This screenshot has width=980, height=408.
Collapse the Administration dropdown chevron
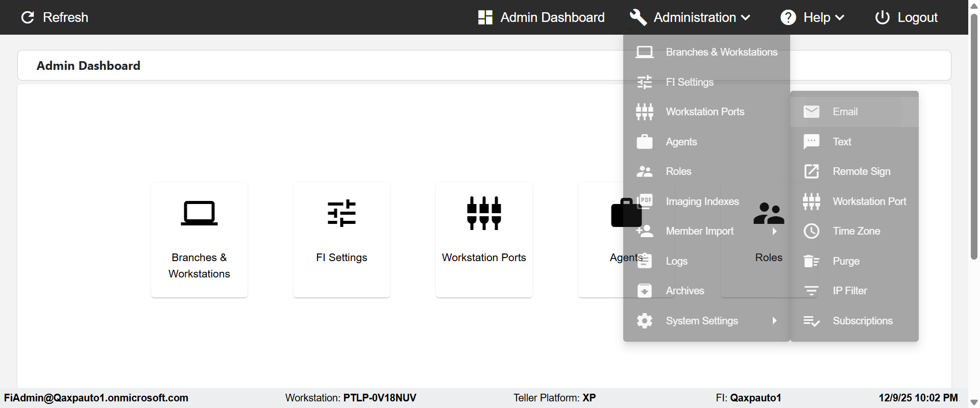point(746,18)
